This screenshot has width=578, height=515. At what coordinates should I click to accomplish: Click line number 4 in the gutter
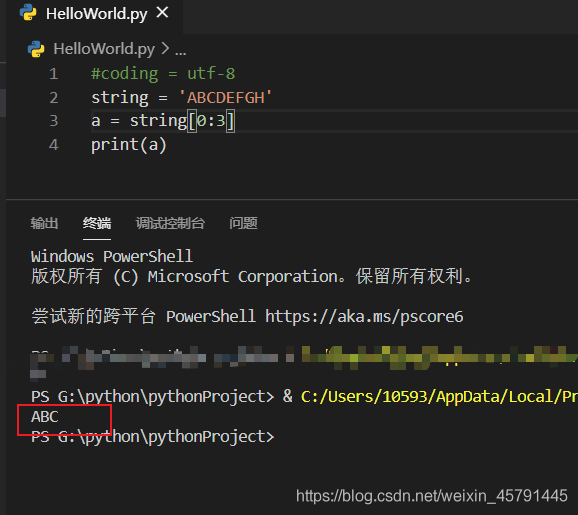pyautogui.click(x=54, y=145)
